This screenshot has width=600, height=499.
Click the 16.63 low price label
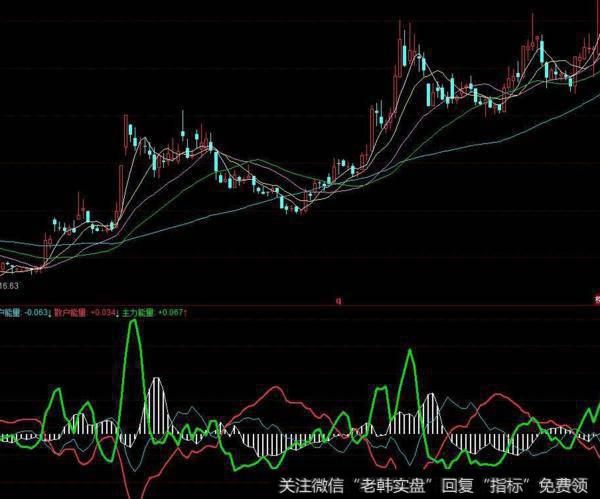click(x=12, y=286)
